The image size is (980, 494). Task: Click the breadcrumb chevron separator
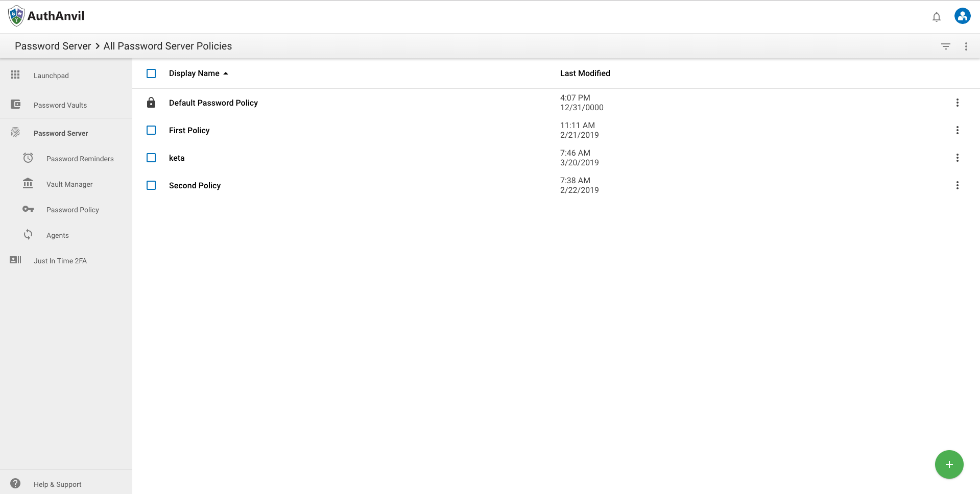[97, 46]
